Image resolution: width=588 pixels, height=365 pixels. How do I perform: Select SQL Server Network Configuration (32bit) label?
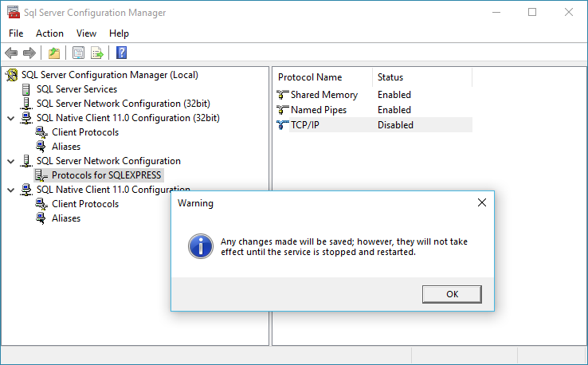click(123, 104)
